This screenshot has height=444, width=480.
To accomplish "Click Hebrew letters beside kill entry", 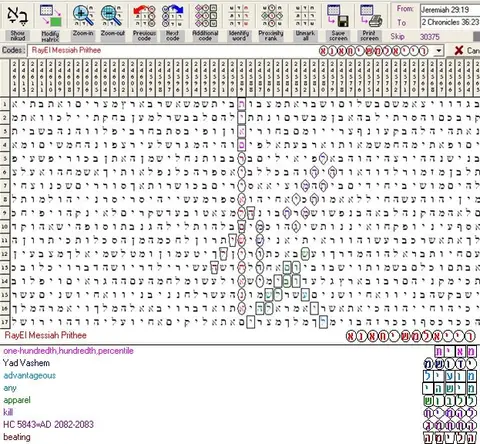I will pos(450,413).
